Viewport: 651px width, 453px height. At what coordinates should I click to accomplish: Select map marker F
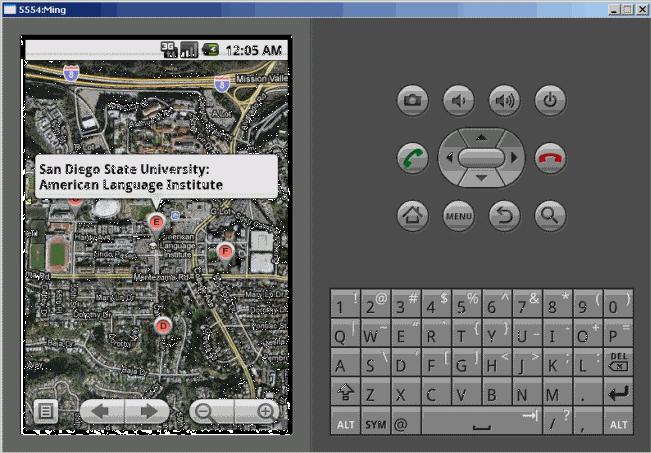pyautogui.click(x=225, y=251)
